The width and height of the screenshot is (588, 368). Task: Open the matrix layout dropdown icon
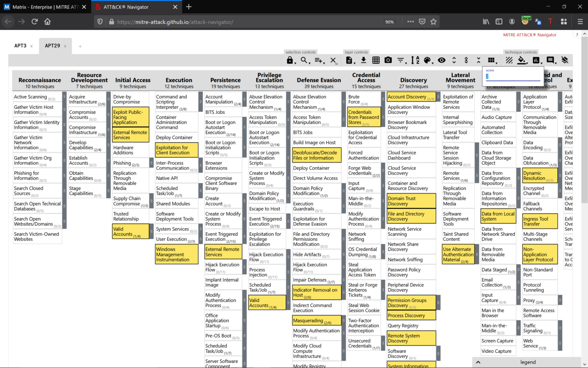492,60
